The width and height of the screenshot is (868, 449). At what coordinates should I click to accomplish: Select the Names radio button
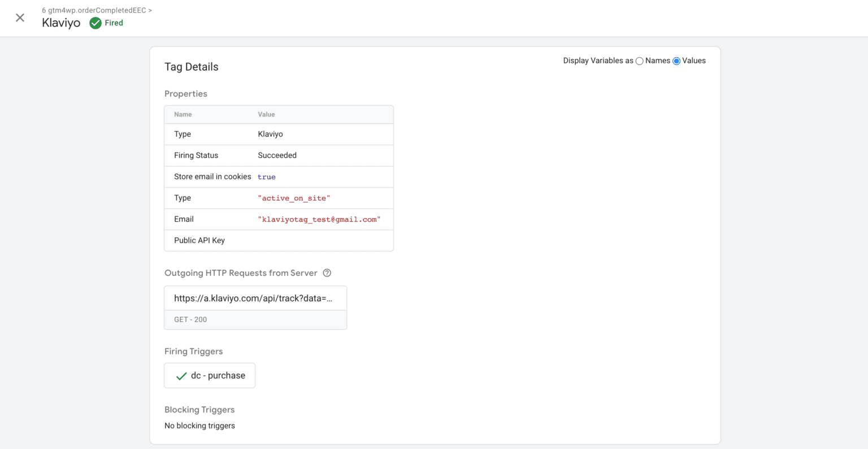pyautogui.click(x=640, y=61)
